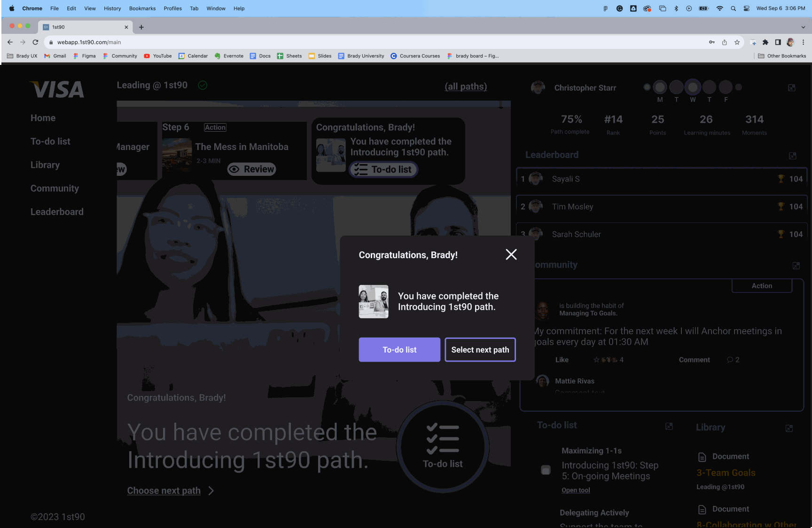
Task: Open the YouTube bookmark
Action: click(x=158, y=56)
